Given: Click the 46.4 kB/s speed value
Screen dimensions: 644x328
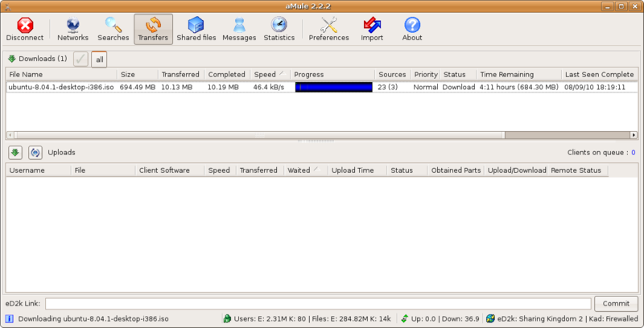Looking at the screenshot, I should pyautogui.click(x=269, y=88).
